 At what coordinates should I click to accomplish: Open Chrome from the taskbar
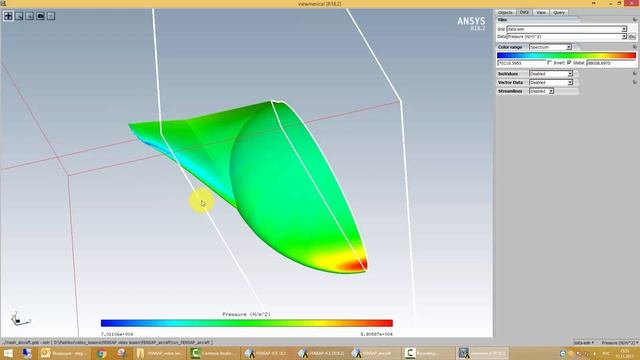[x=102, y=353]
